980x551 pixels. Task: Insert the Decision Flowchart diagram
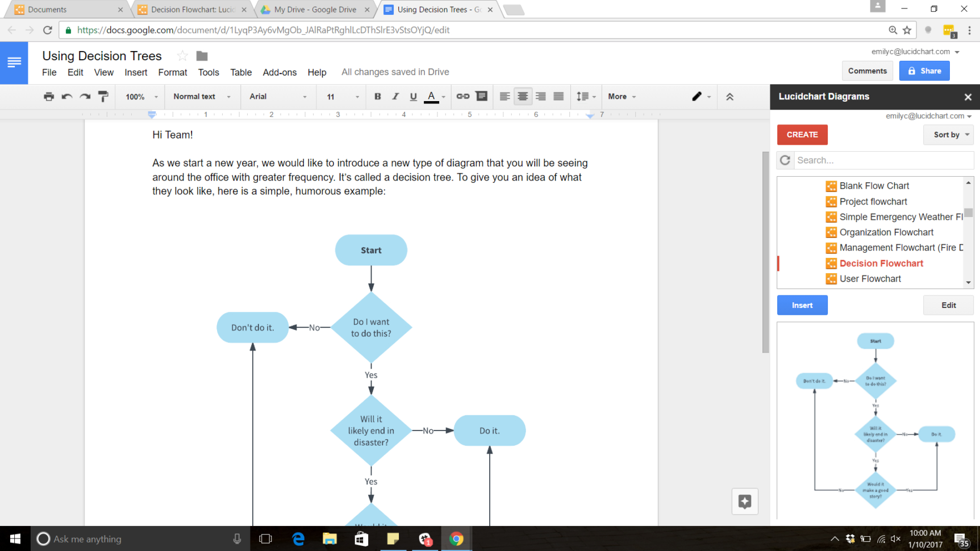[802, 305]
